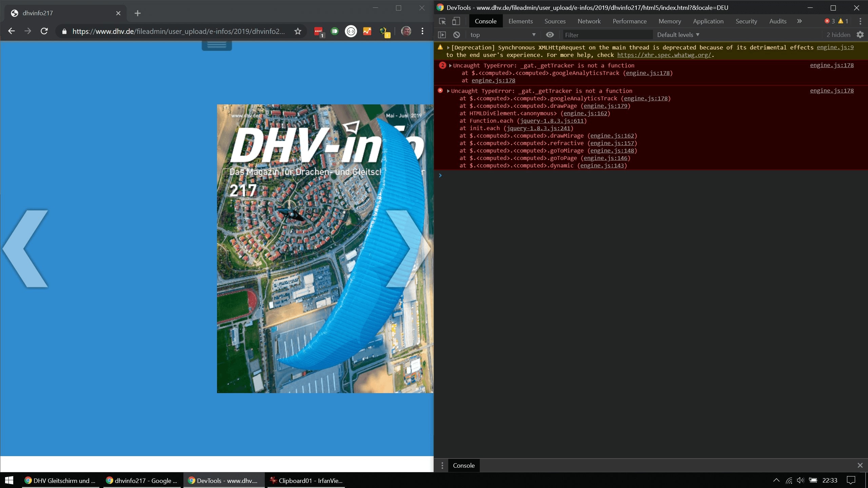The height and width of the screenshot is (488, 868).
Task: Switch to the Network tab
Action: 589,21
